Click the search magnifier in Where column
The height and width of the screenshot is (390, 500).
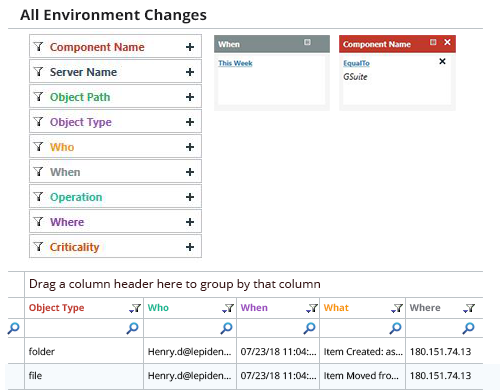[468, 328]
